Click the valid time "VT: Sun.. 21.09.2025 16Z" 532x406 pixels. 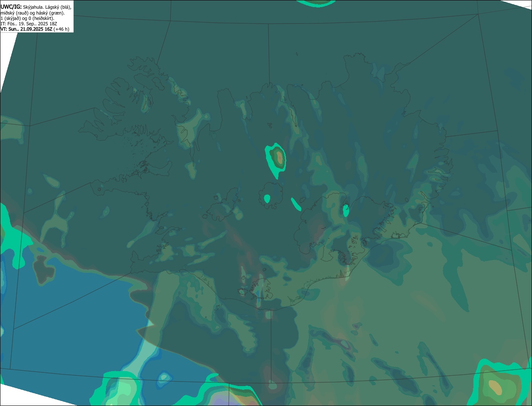[26, 29]
